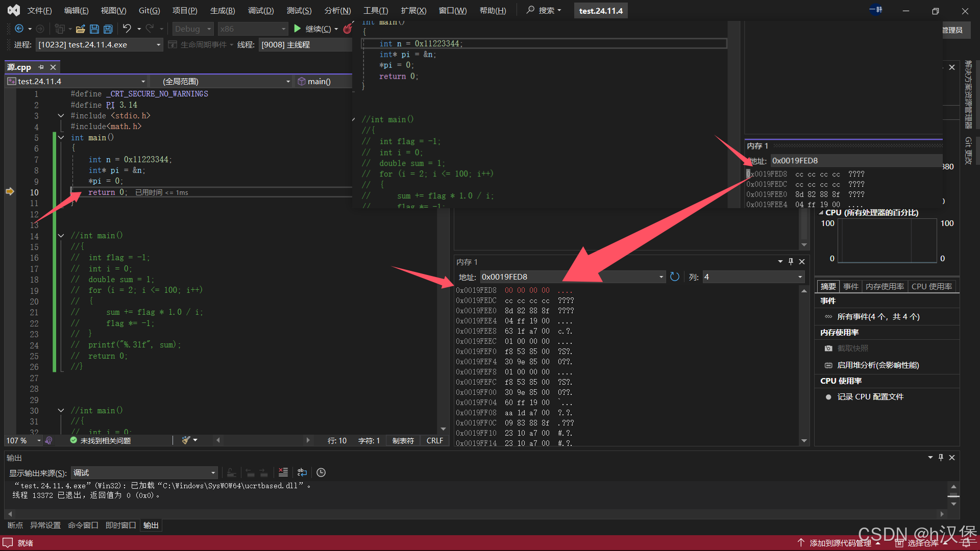Toggle word wrap in output panel

pyautogui.click(x=302, y=472)
